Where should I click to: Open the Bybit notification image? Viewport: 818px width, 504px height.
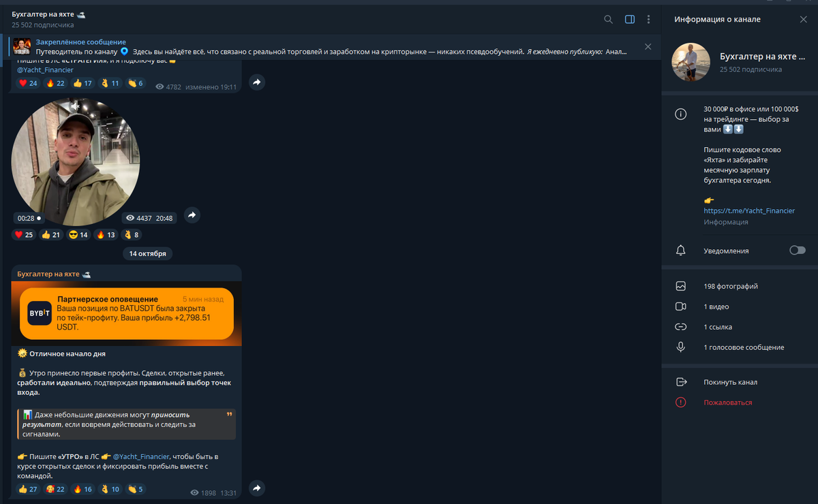pyautogui.click(x=126, y=314)
